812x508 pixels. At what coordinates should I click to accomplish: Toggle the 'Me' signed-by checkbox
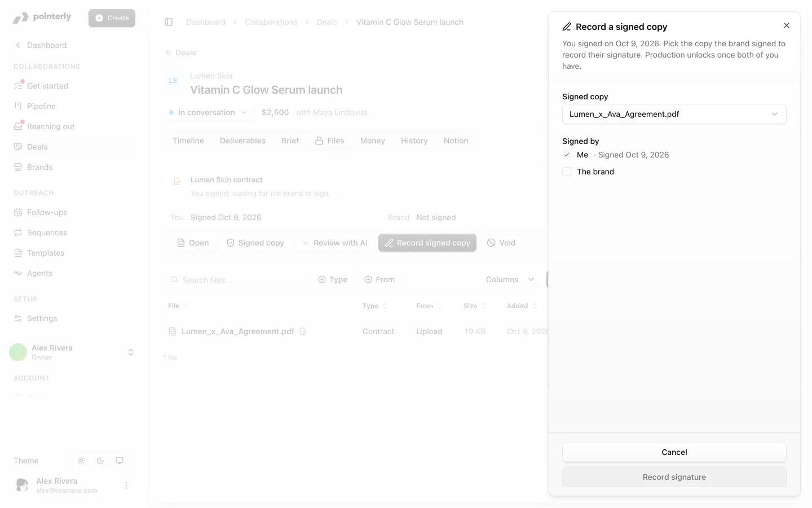pyautogui.click(x=567, y=155)
